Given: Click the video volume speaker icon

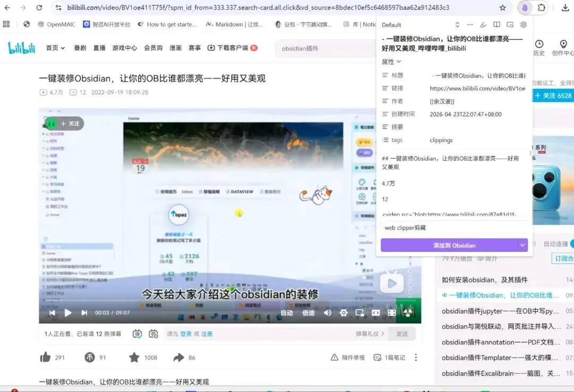Looking at the screenshot, I should pos(327,313).
